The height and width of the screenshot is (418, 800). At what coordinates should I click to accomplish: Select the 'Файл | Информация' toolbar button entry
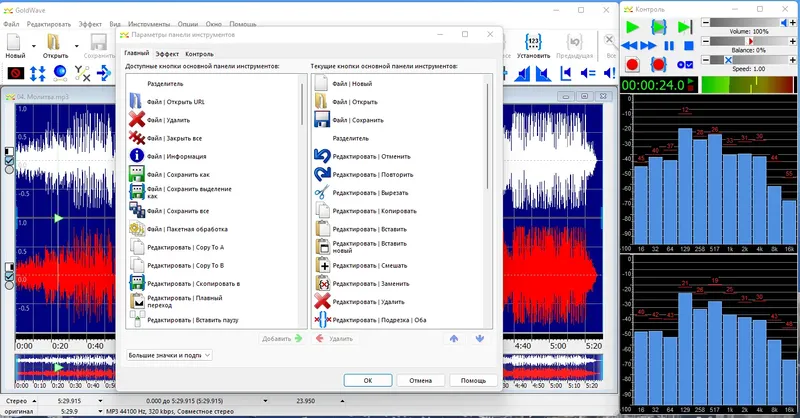(x=176, y=156)
